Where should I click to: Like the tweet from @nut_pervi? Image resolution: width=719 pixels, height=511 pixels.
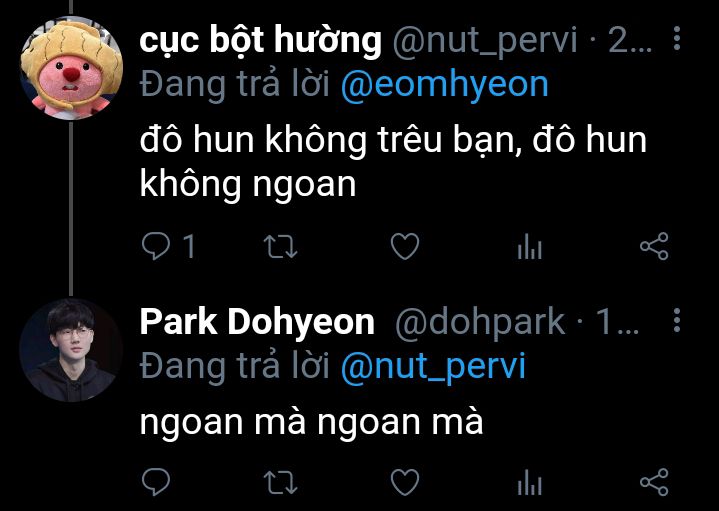point(405,246)
